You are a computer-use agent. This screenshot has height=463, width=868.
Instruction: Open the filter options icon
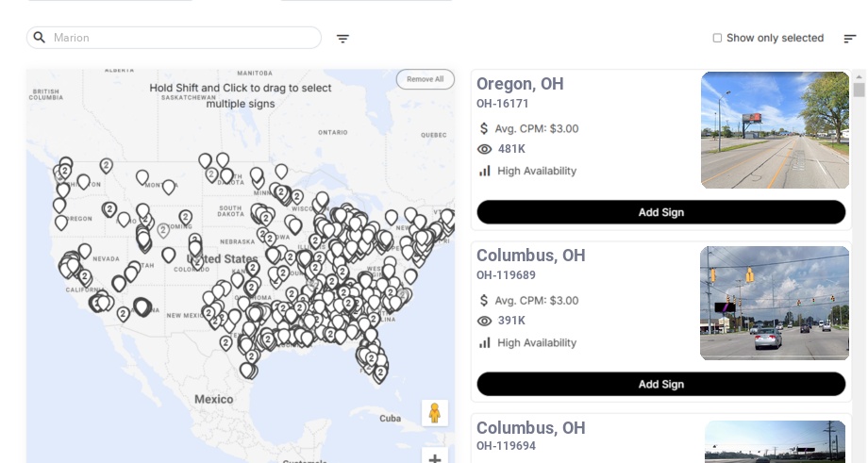coord(342,39)
